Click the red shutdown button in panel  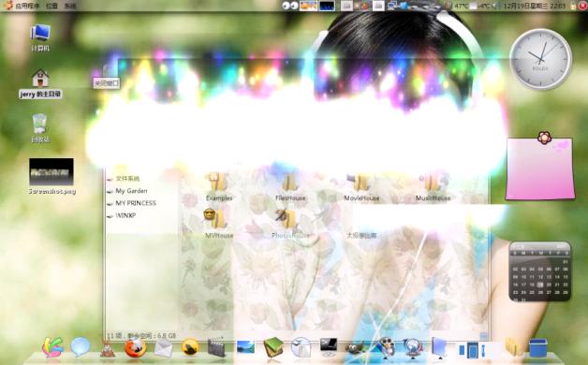(x=583, y=6)
